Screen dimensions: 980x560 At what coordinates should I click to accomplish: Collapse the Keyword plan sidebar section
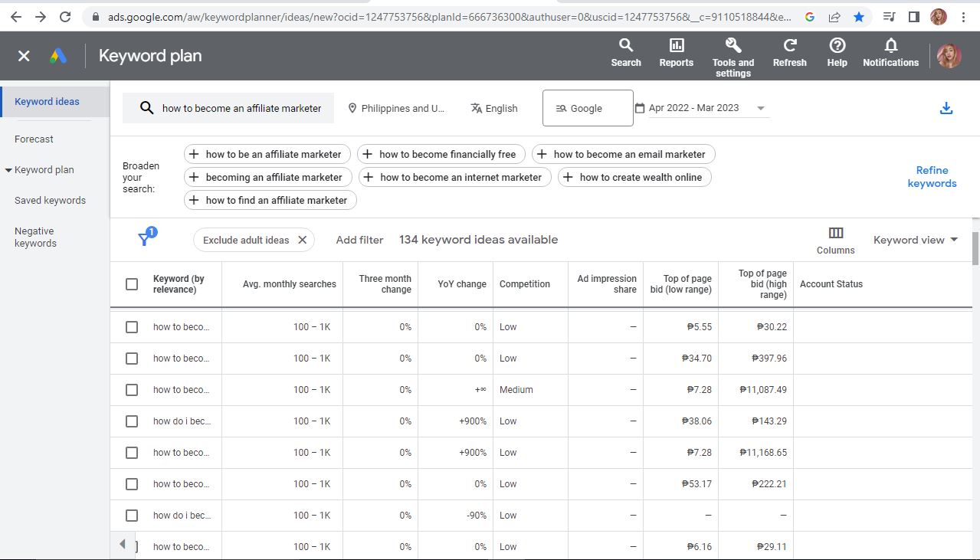[8, 170]
